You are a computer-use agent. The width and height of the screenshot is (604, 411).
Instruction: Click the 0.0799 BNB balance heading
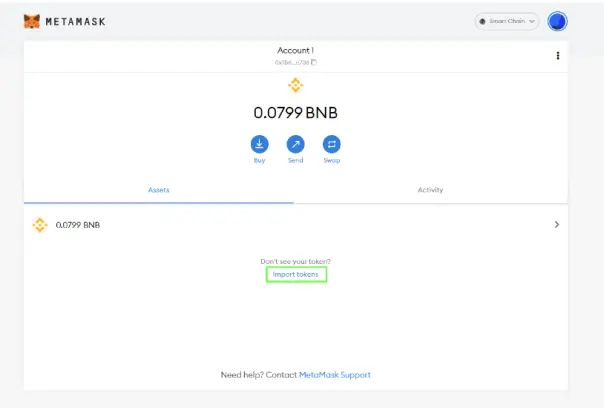point(295,113)
